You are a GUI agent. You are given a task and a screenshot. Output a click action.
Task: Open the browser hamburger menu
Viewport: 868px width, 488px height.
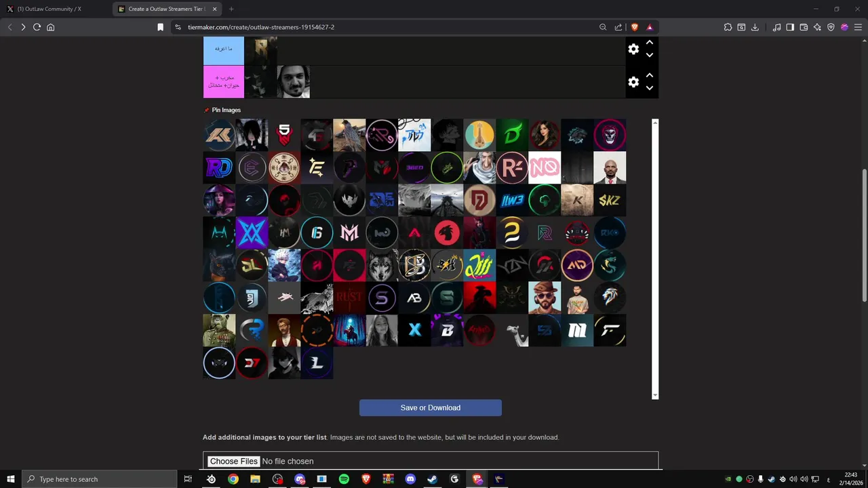858,27
